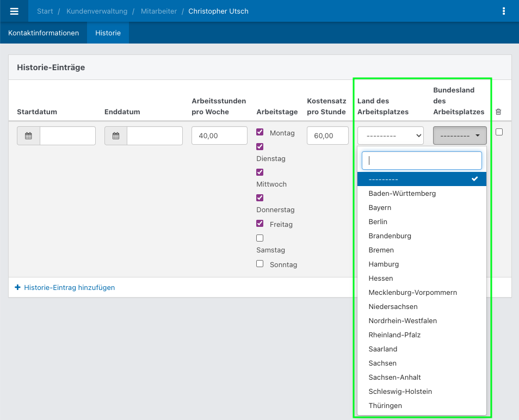Enable the Sonntag checkbox

[259, 263]
